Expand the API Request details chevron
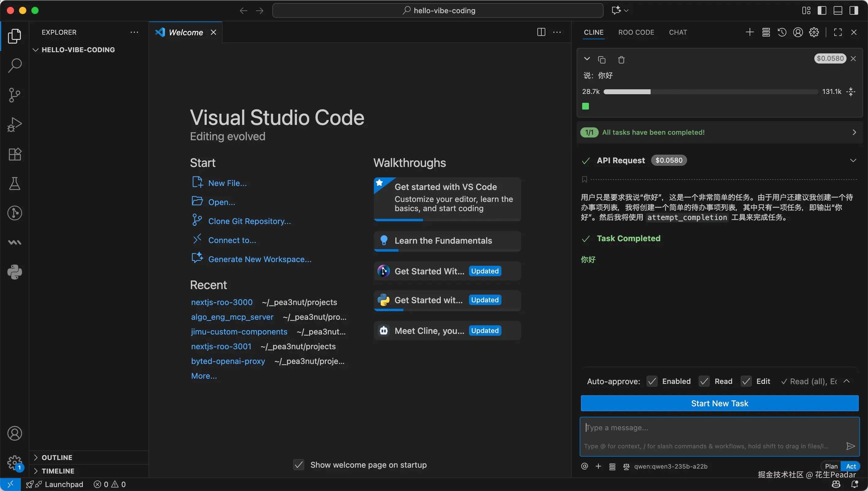The width and height of the screenshot is (868, 491). 853,160
